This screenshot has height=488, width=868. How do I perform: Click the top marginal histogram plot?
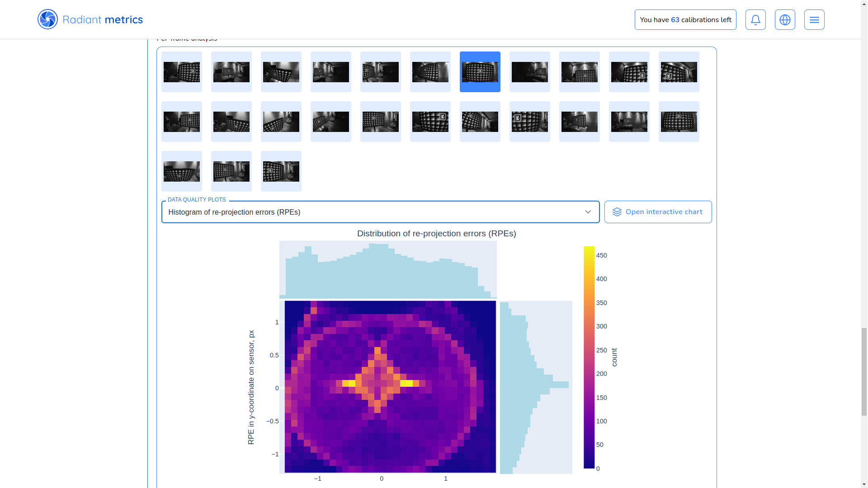[388, 270]
